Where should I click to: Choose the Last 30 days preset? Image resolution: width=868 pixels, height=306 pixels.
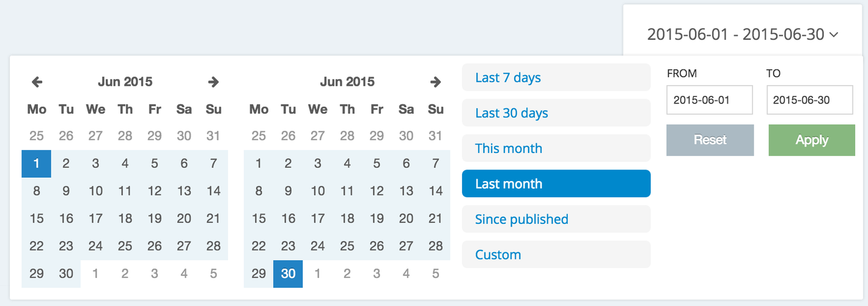coord(556,113)
